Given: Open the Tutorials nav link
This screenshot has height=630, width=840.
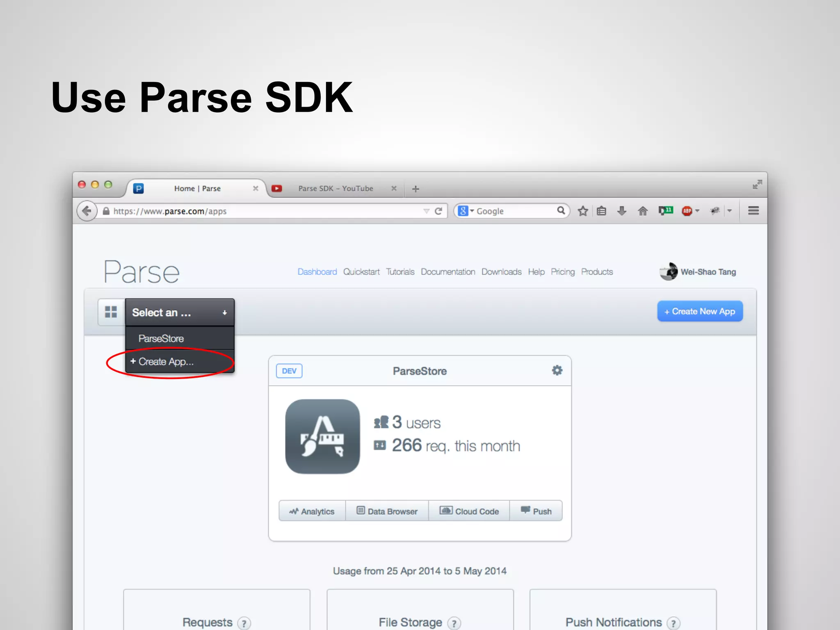Looking at the screenshot, I should pos(400,272).
